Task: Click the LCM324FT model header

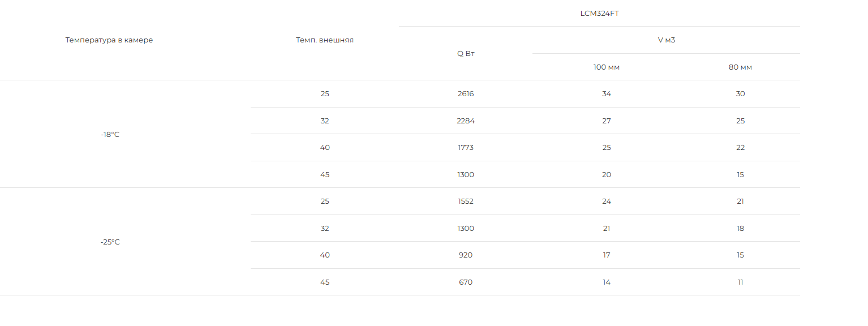Action: [x=599, y=13]
